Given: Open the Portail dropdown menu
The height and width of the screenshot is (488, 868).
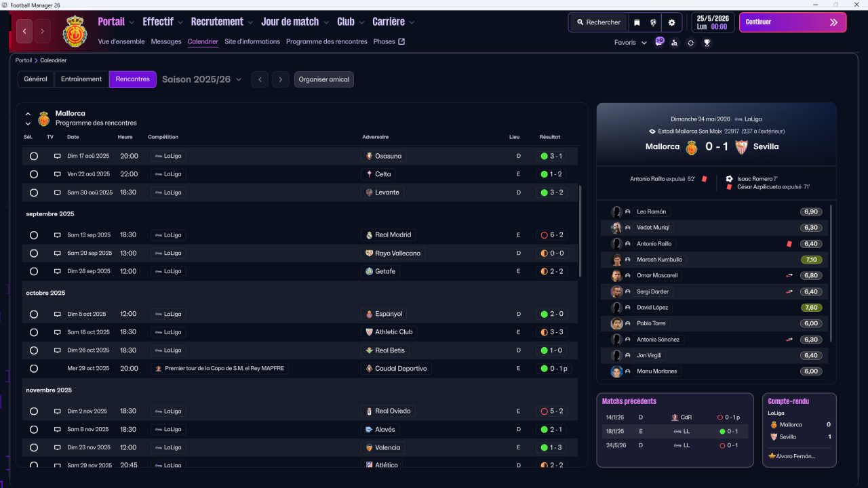Looking at the screenshot, I should [x=116, y=22].
